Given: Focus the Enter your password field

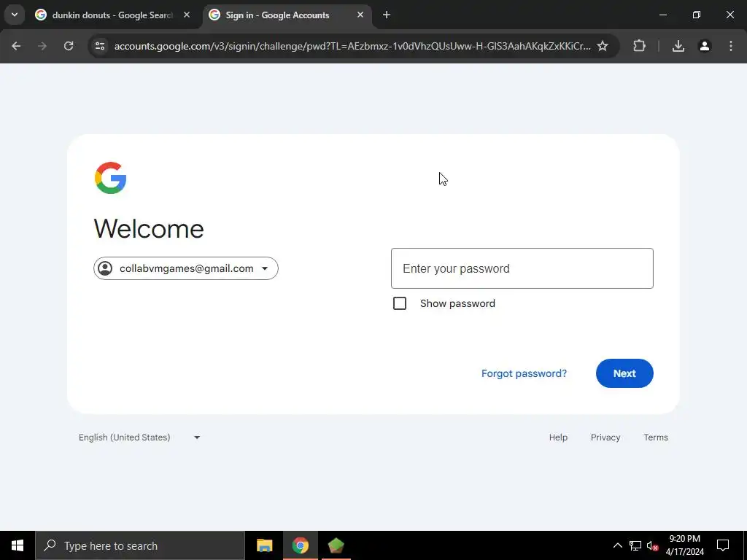Looking at the screenshot, I should 522,268.
